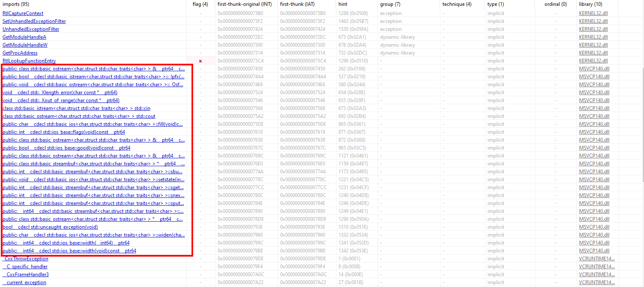Image resolution: width=644 pixels, height=287 pixels.
Task: Click the group (7) column header
Action: click(x=390, y=4)
